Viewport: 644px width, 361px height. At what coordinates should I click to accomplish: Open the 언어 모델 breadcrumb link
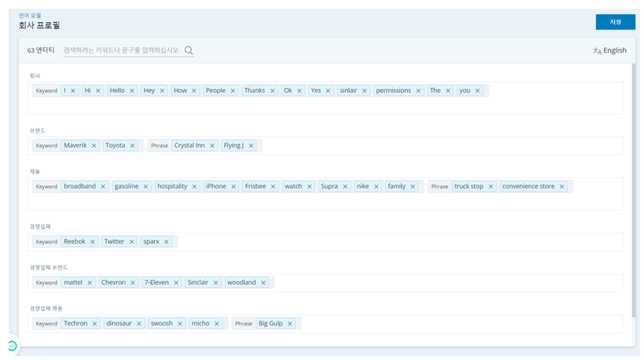(x=30, y=16)
